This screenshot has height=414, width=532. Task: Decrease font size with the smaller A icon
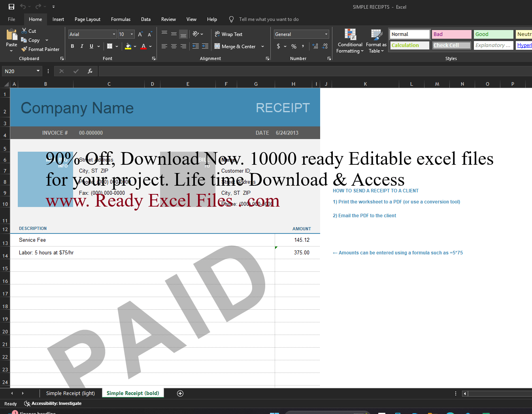click(x=150, y=34)
